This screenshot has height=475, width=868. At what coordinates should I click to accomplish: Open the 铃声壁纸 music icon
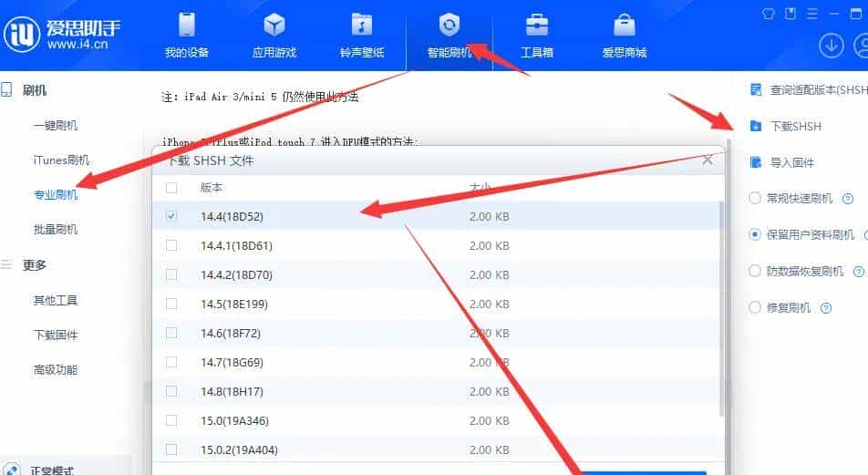pos(362,25)
